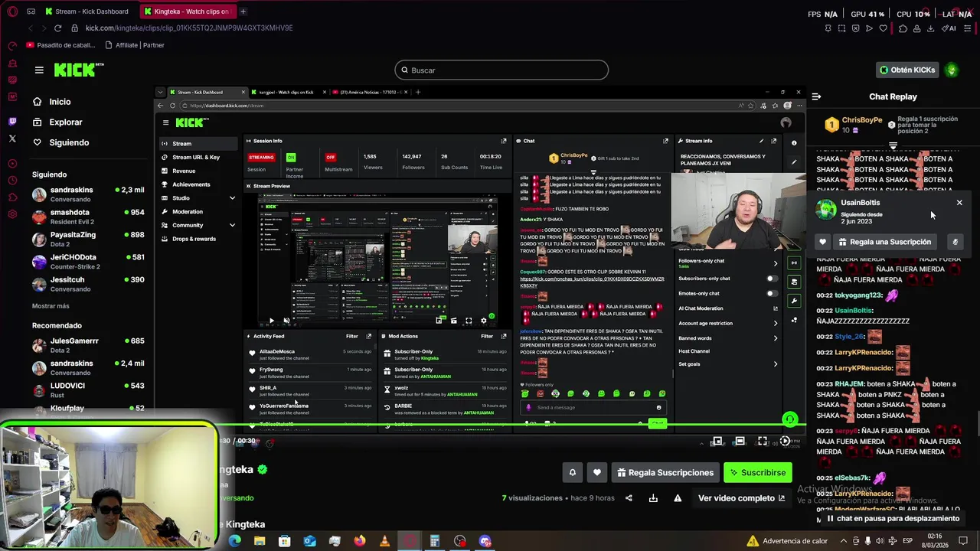Open Advertencia de calor weather widget

789,541
